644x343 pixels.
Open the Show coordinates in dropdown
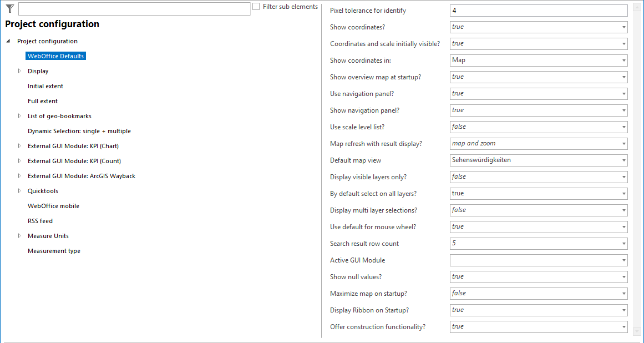point(623,60)
